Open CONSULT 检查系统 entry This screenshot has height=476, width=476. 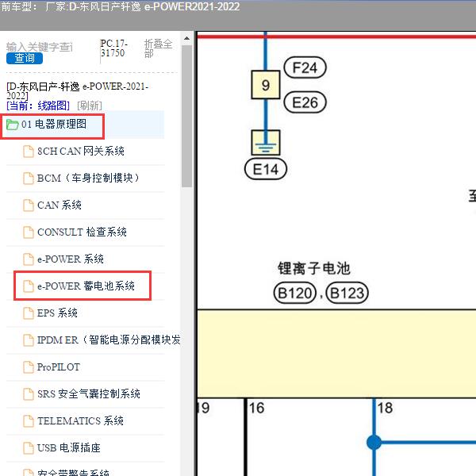[82, 232]
